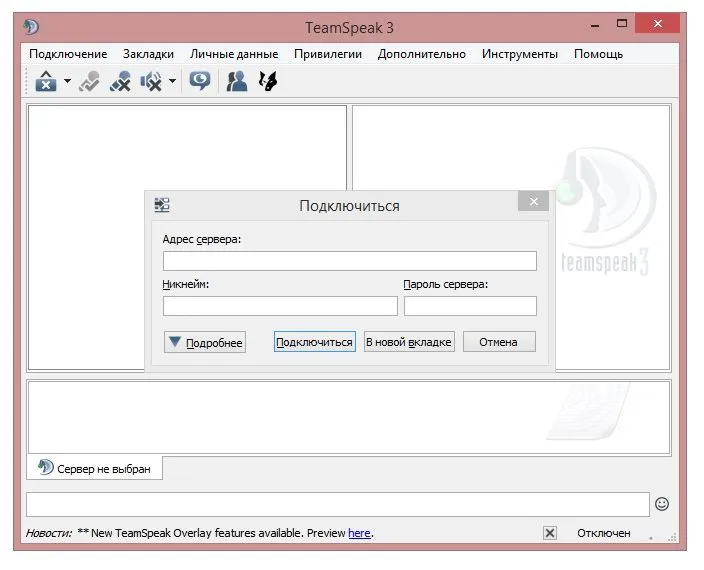The width and height of the screenshot is (704, 570).
Task: Click the В новой вкладке button
Action: pyautogui.click(x=409, y=342)
